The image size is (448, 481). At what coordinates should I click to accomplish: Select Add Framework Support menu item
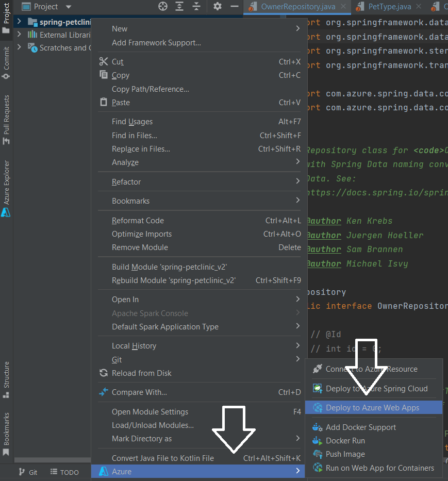[x=199, y=42]
